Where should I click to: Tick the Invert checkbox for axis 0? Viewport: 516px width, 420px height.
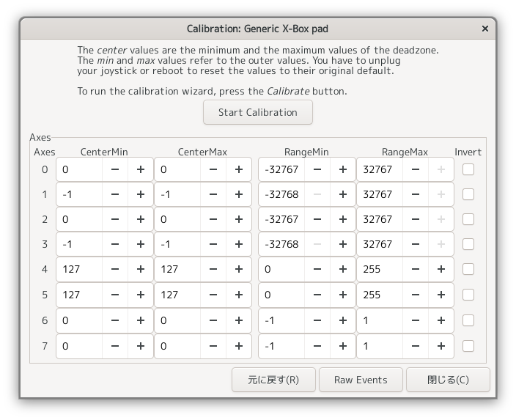click(x=468, y=169)
